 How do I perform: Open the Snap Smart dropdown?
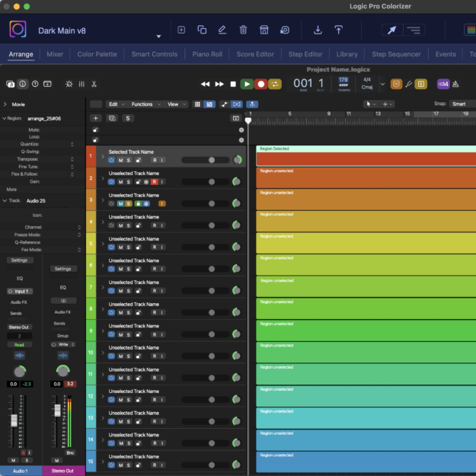pos(462,104)
